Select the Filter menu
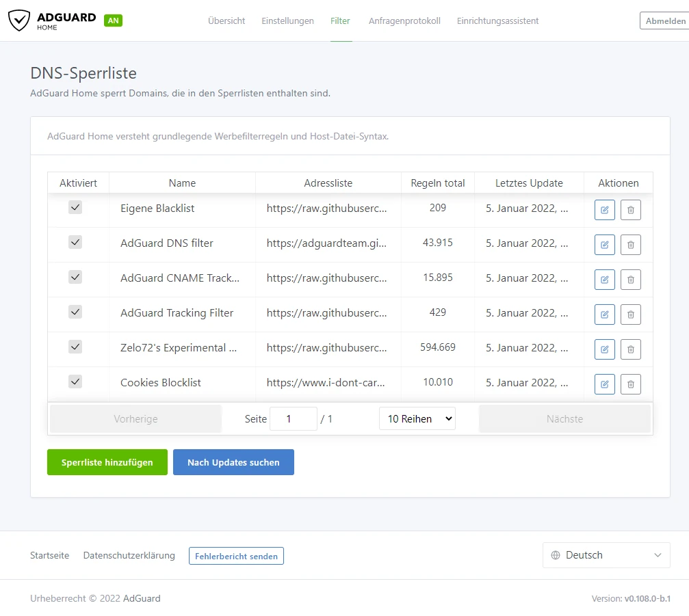 (x=340, y=21)
